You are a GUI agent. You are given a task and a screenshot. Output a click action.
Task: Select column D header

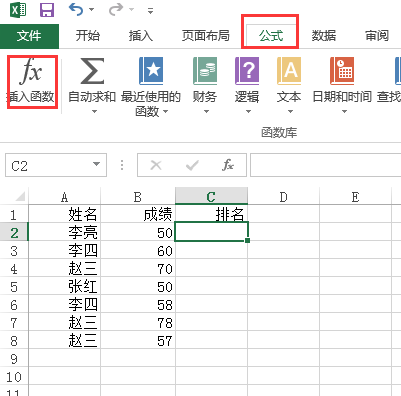(283, 197)
